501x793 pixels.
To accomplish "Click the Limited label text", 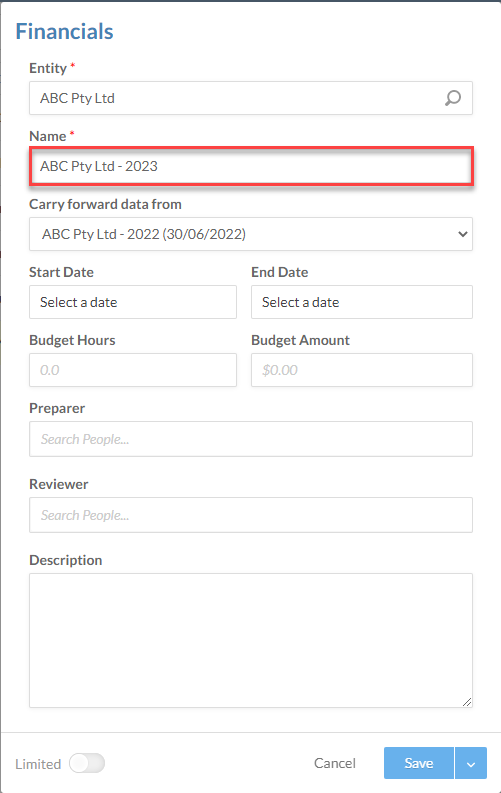I will [38, 764].
